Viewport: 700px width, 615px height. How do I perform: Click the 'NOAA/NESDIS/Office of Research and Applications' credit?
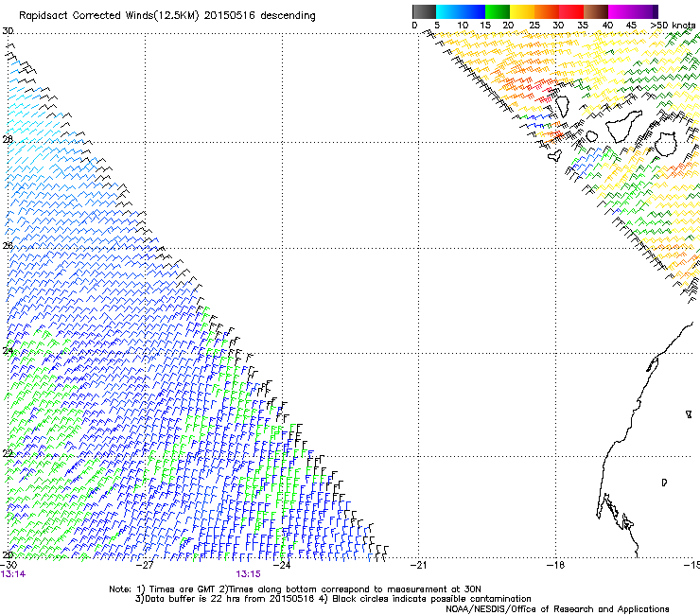557,609
